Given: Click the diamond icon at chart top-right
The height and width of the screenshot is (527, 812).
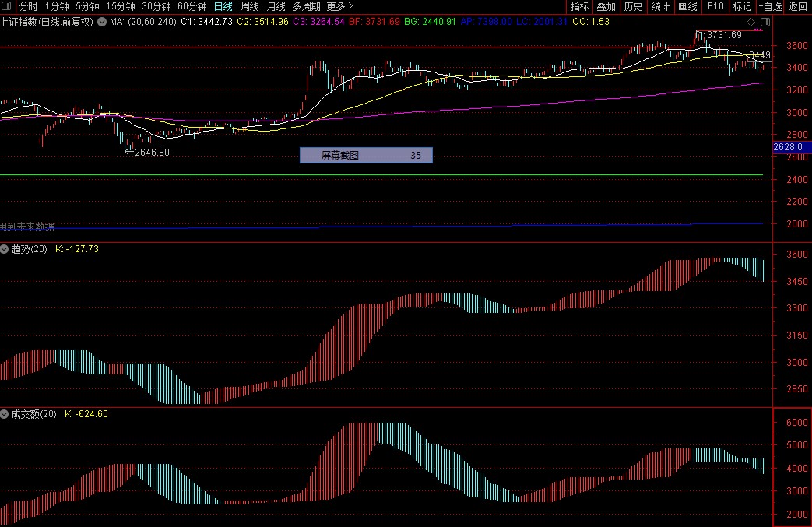Looking at the screenshot, I should (751, 23).
